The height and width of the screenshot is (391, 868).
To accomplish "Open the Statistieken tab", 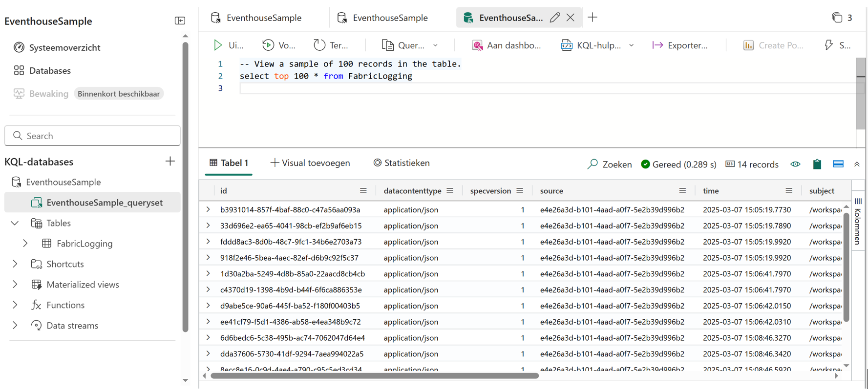I will (402, 163).
